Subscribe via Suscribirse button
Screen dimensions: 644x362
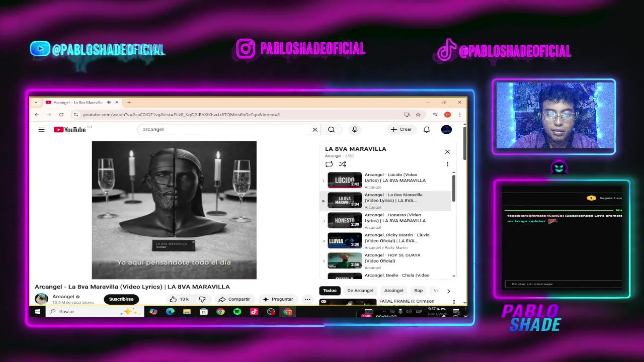coord(121,299)
